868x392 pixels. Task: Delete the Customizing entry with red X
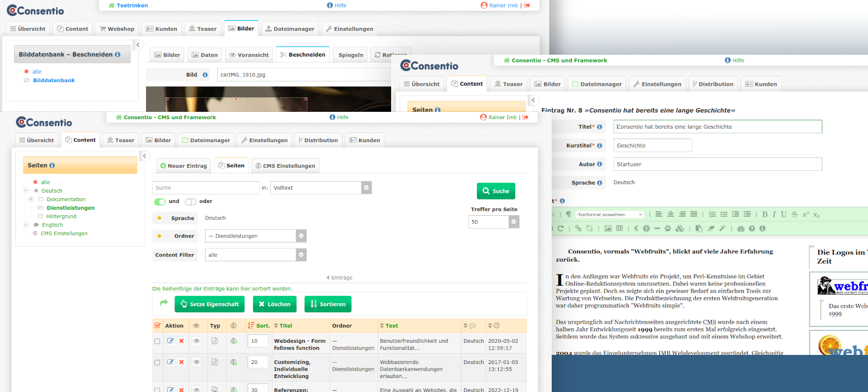coord(181,362)
